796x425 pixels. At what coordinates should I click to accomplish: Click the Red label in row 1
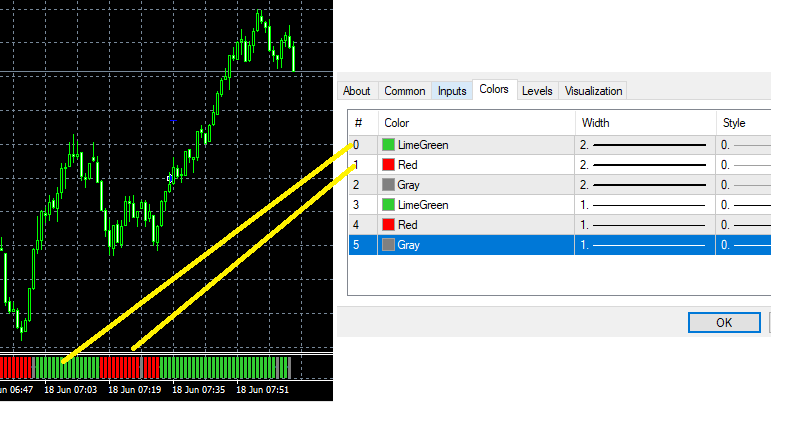coord(408,165)
